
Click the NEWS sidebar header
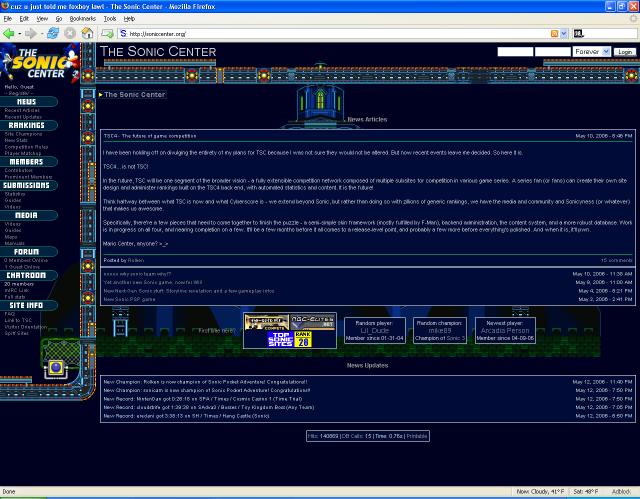pos(27,102)
